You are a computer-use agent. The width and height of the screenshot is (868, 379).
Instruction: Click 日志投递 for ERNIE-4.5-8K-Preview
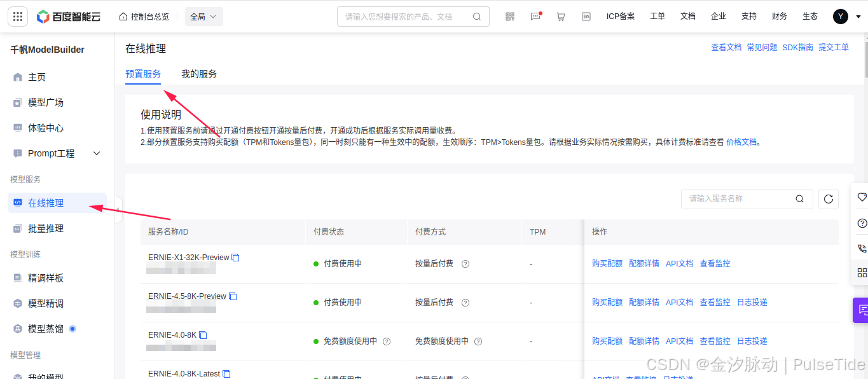click(x=752, y=303)
